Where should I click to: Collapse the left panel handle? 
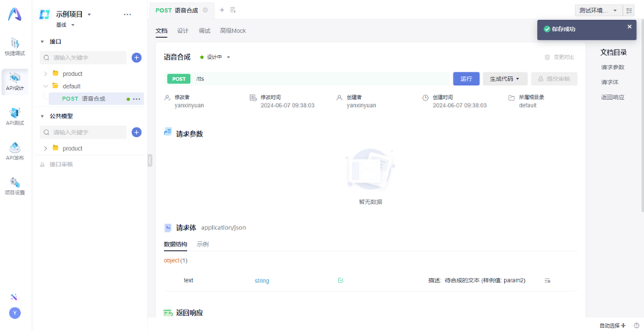(x=150, y=160)
